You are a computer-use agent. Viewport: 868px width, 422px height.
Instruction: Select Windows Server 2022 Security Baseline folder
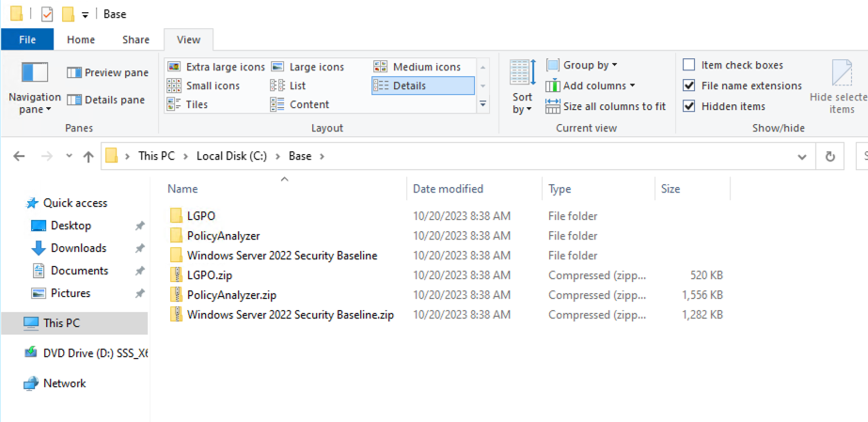click(282, 256)
